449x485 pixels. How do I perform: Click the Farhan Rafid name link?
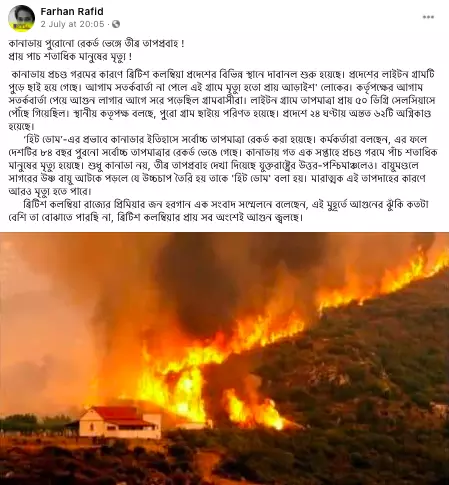click(72, 11)
